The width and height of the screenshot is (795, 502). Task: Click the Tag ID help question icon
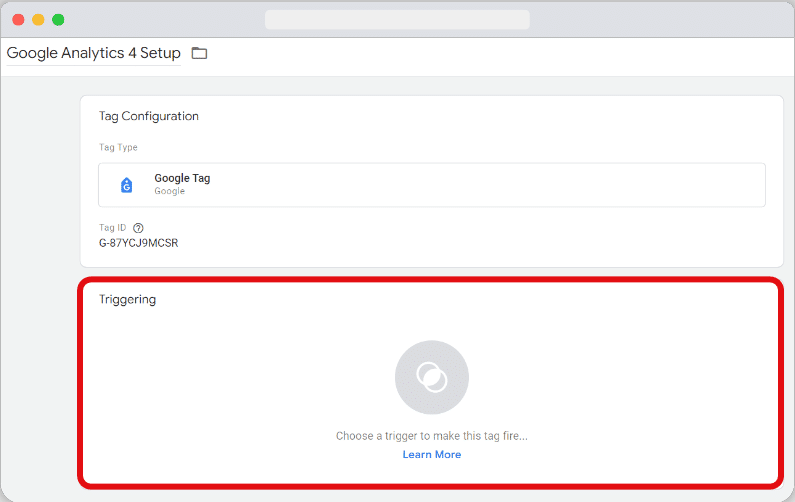138,228
